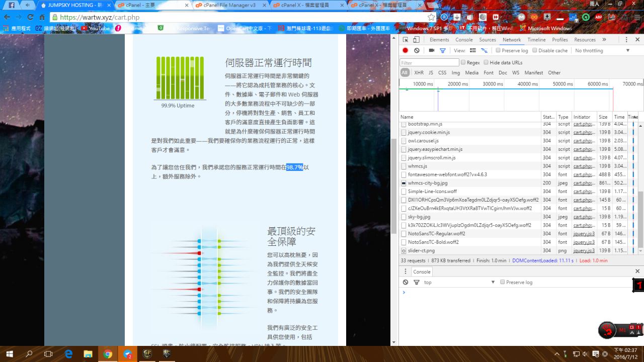
Task: Click the capture screenshots camera icon
Action: (431, 50)
